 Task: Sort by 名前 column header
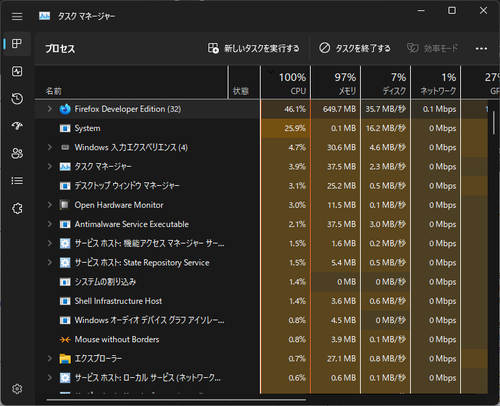tap(131, 82)
